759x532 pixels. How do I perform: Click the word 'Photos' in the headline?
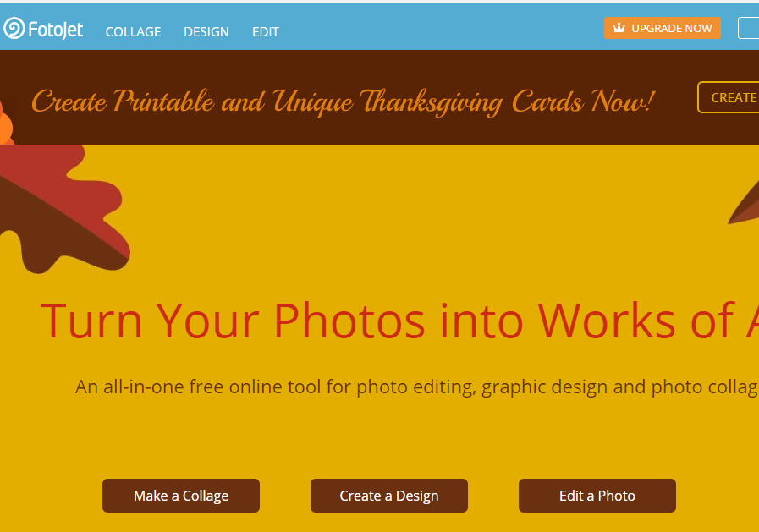click(349, 321)
